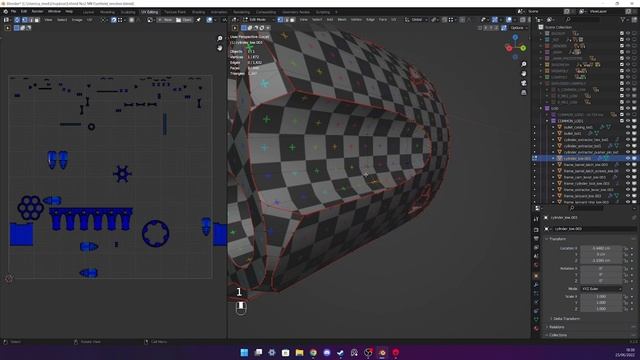The width and height of the screenshot is (640, 360).
Task: Open the Help menu
Action: tap(69, 11)
